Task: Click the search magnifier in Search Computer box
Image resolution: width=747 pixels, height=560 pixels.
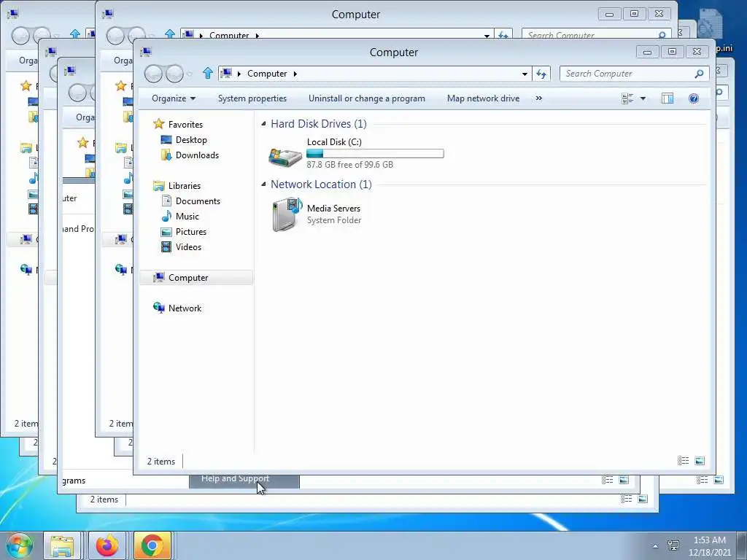Action: click(699, 74)
